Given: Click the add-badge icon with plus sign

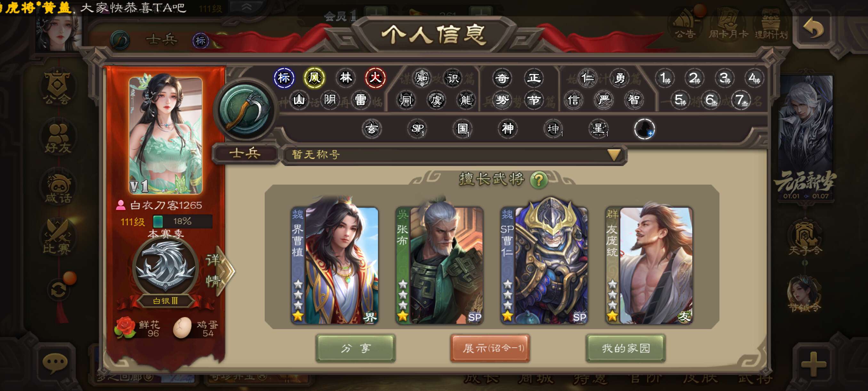Looking at the screenshot, I should pos(644,129).
